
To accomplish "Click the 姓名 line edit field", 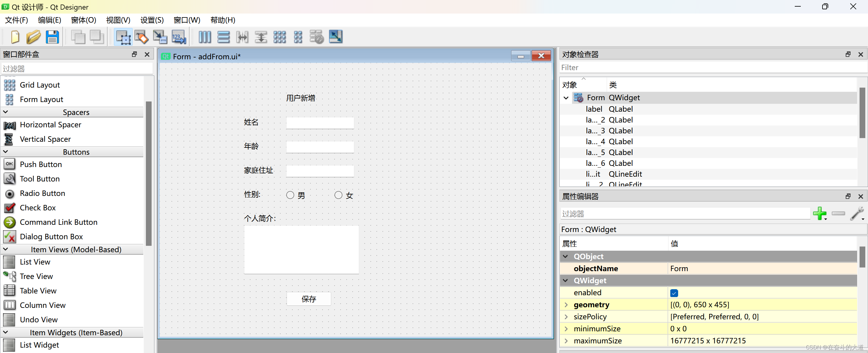I will [320, 123].
